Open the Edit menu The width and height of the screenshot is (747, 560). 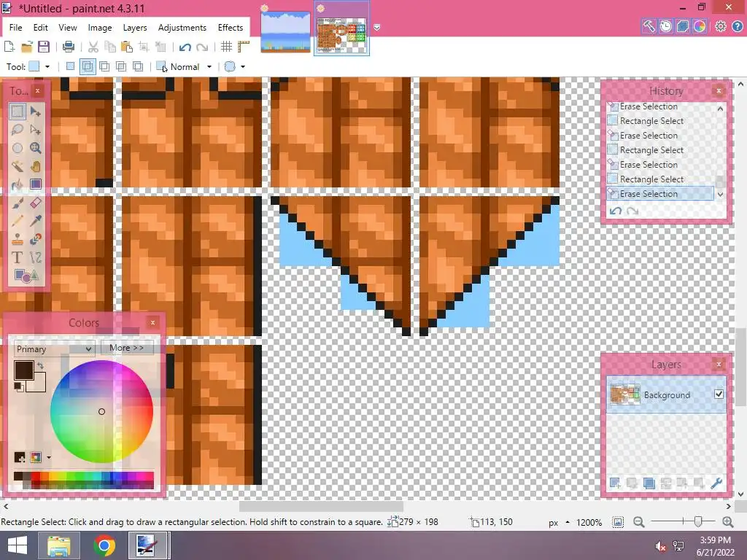tap(41, 28)
